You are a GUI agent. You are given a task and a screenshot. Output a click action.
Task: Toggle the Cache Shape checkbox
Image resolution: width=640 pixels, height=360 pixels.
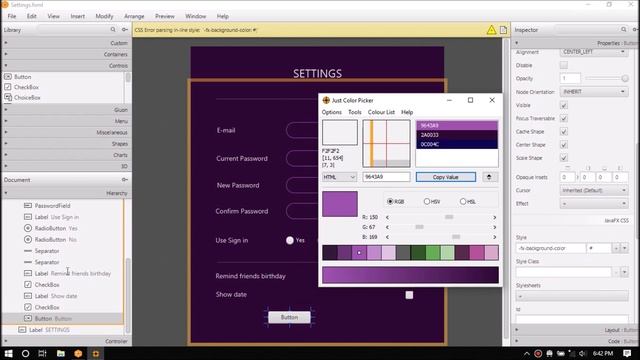tap(564, 131)
